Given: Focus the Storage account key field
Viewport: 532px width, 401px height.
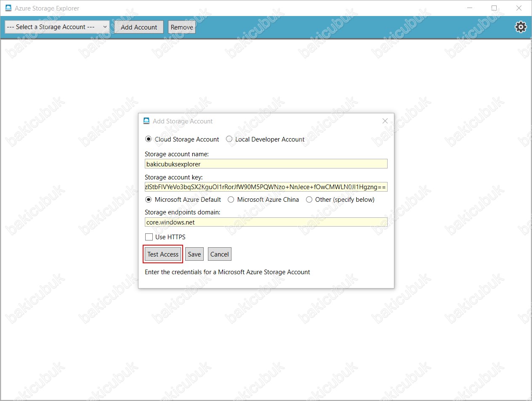Looking at the screenshot, I should (x=266, y=187).
